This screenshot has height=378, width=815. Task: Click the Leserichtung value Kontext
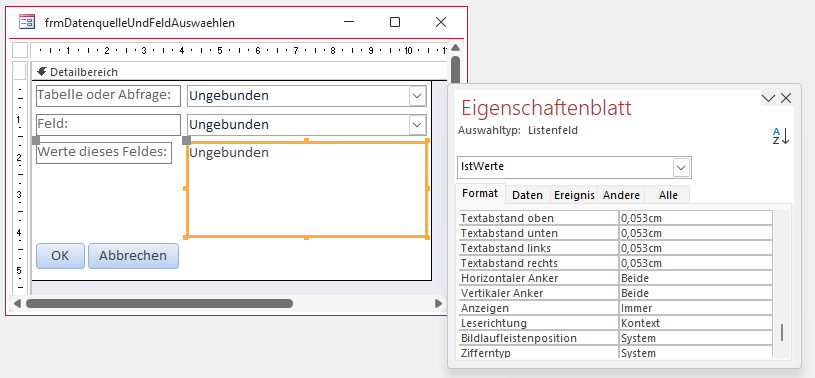coord(695,323)
